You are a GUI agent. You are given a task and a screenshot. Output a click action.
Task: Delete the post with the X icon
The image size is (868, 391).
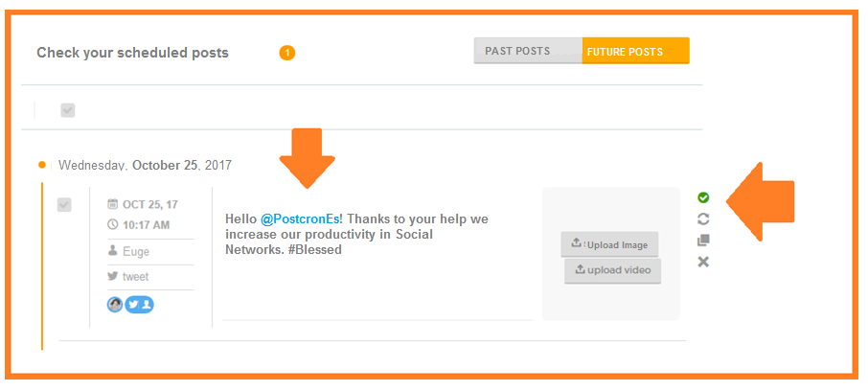pos(703,262)
